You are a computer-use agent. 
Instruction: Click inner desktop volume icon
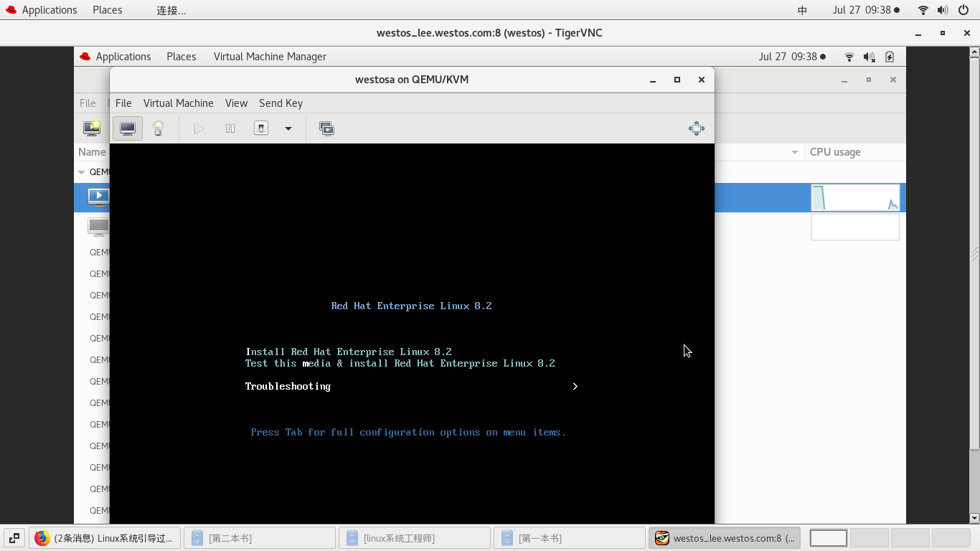[870, 57]
